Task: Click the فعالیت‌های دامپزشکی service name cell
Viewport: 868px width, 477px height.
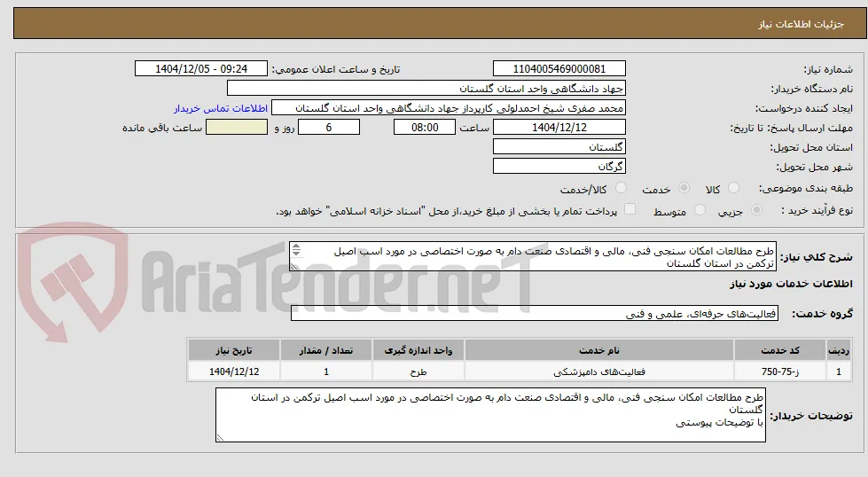Action: pyautogui.click(x=599, y=371)
